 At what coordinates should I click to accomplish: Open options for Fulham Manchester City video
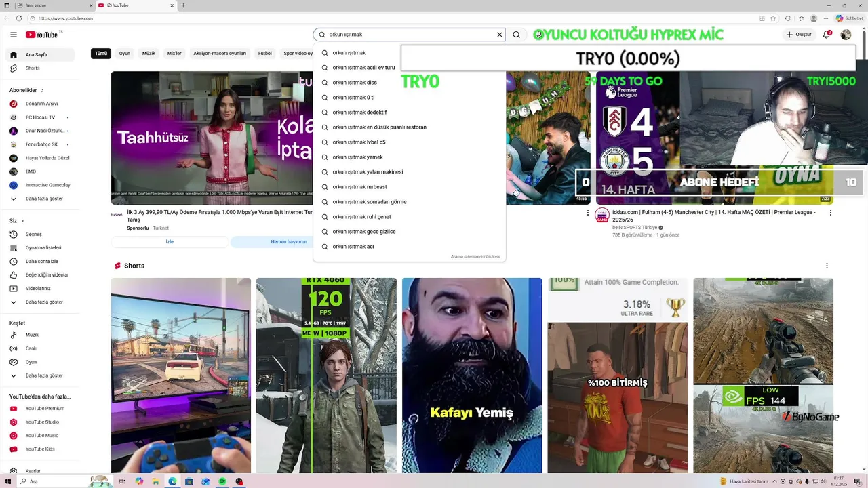[x=830, y=213]
